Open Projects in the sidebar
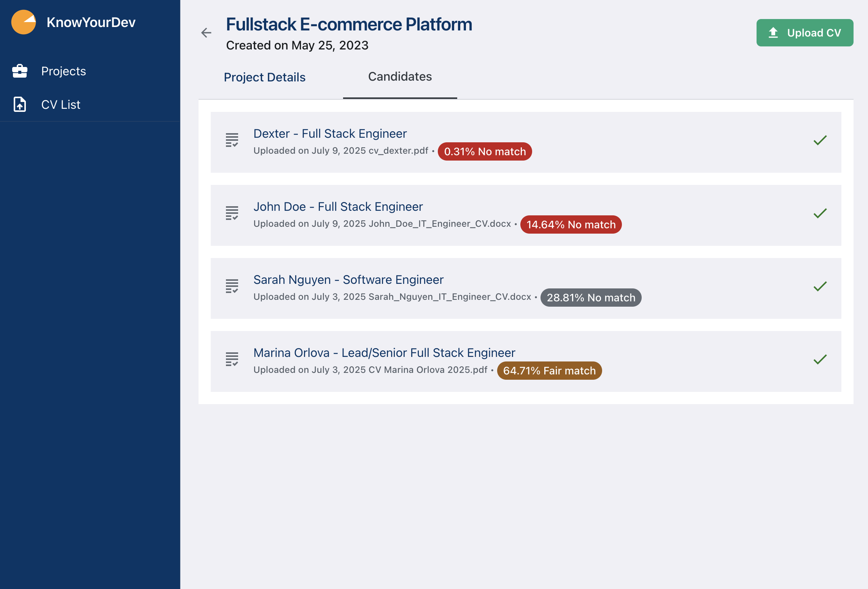The width and height of the screenshot is (868, 589). tap(64, 71)
